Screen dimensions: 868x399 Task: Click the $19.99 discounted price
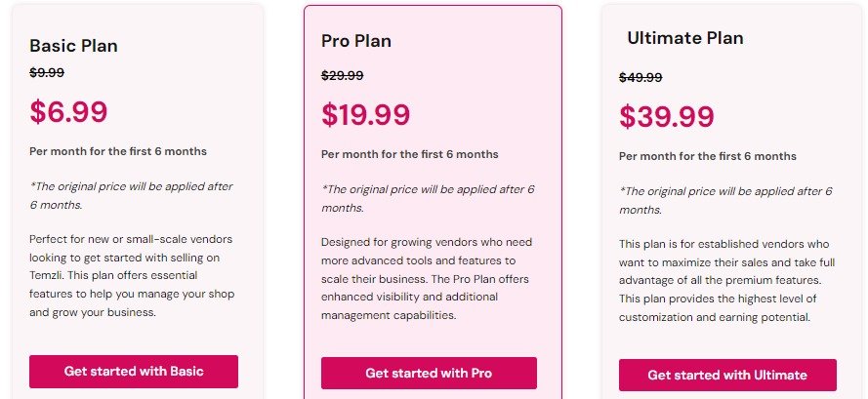coord(365,114)
